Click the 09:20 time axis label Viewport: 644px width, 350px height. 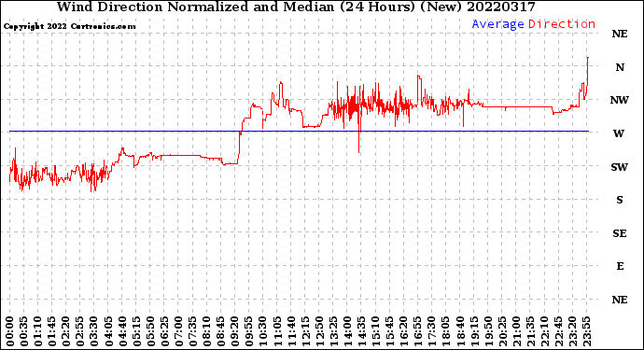point(235,331)
